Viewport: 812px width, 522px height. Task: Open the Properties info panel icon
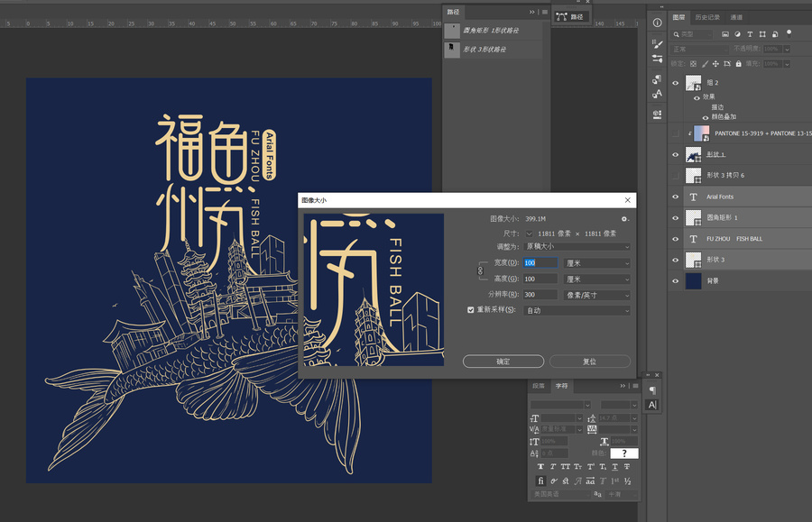[657, 23]
